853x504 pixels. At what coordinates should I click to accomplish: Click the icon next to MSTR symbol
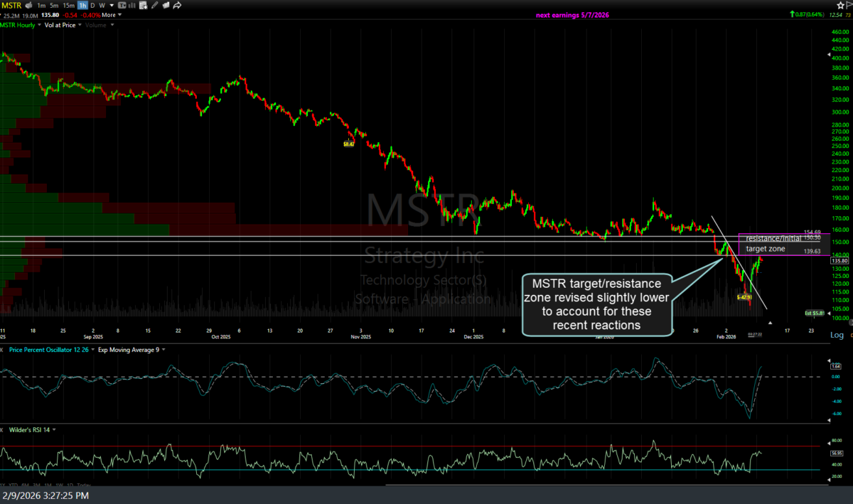pos(27,5)
